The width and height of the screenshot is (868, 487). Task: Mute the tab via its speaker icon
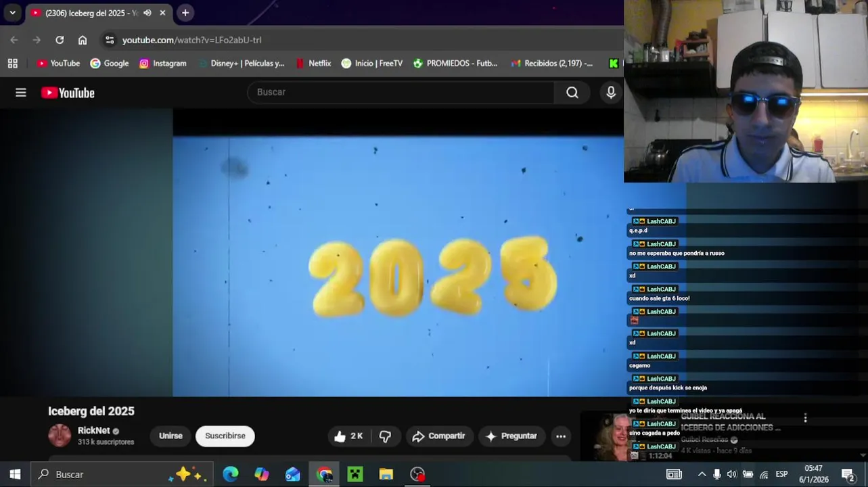tap(147, 13)
